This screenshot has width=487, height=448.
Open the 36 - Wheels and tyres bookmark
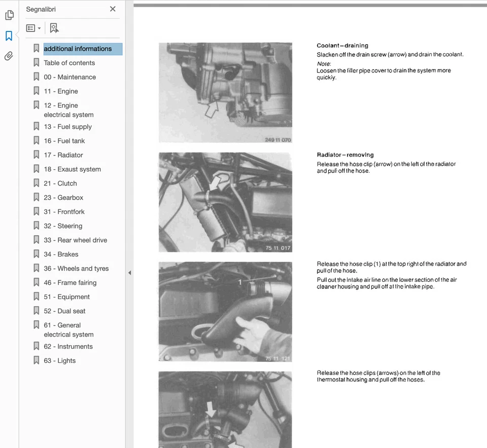pyautogui.click(x=76, y=268)
